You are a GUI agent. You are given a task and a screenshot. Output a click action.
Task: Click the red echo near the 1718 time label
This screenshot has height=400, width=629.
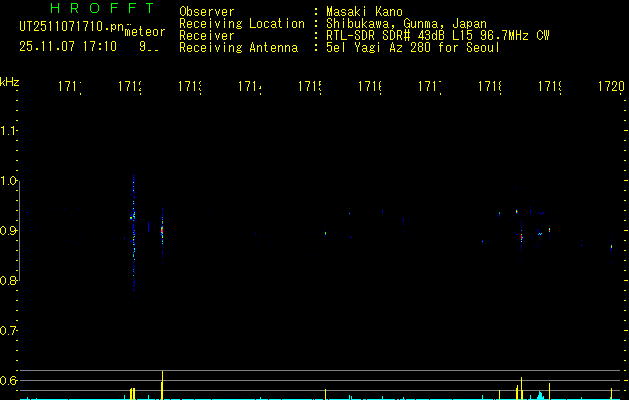pos(521,237)
